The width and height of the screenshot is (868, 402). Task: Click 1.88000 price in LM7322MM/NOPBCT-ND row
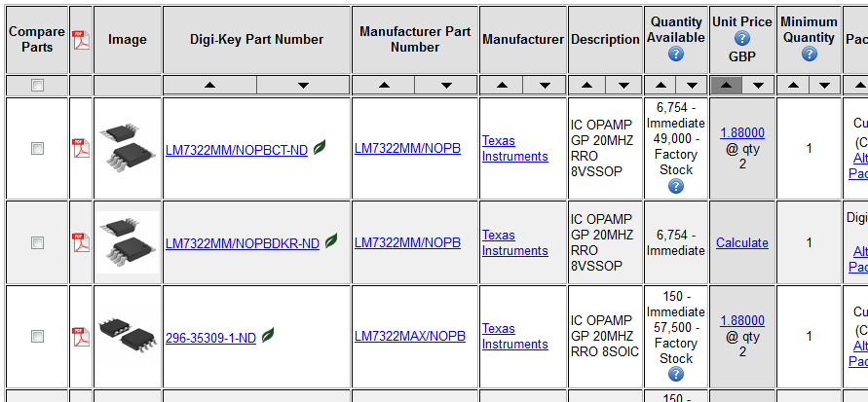pyautogui.click(x=741, y=132)
